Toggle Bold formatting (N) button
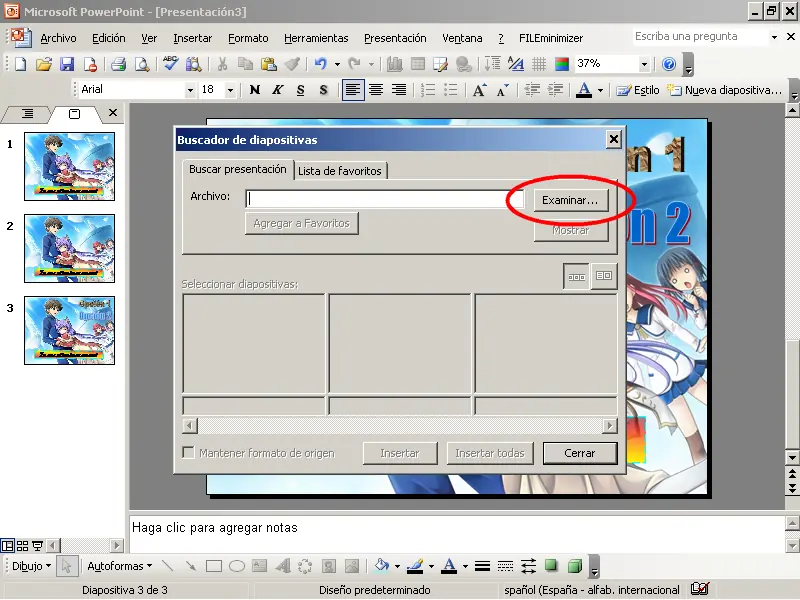The image size is (800, 600). coord(255,90)
